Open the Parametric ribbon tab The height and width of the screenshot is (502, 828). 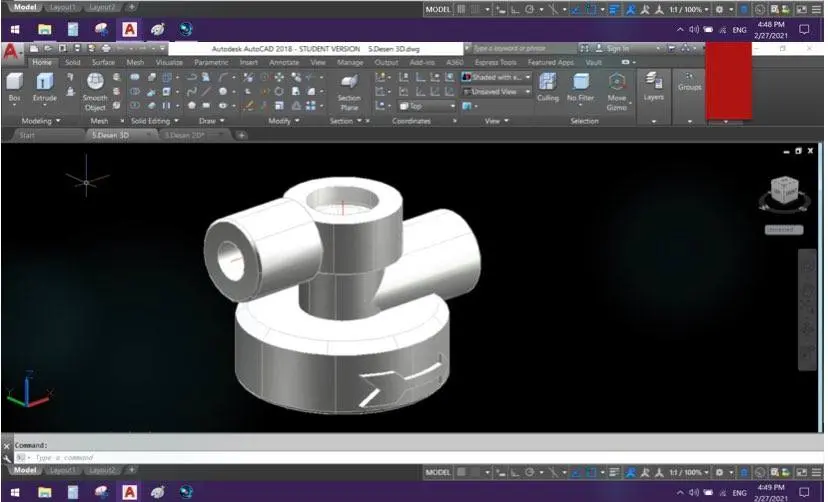pos(211,62)
